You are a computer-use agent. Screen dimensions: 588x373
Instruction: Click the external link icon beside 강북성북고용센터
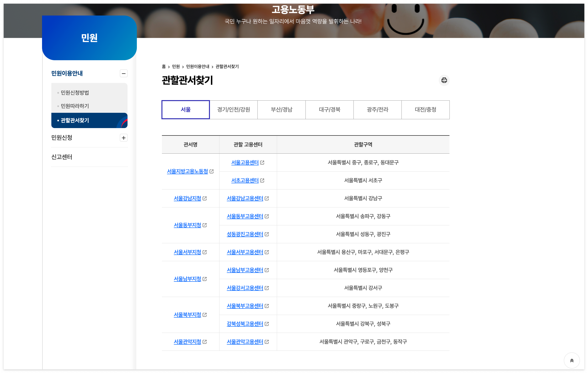pyautogui.click(x=267, y=324)
